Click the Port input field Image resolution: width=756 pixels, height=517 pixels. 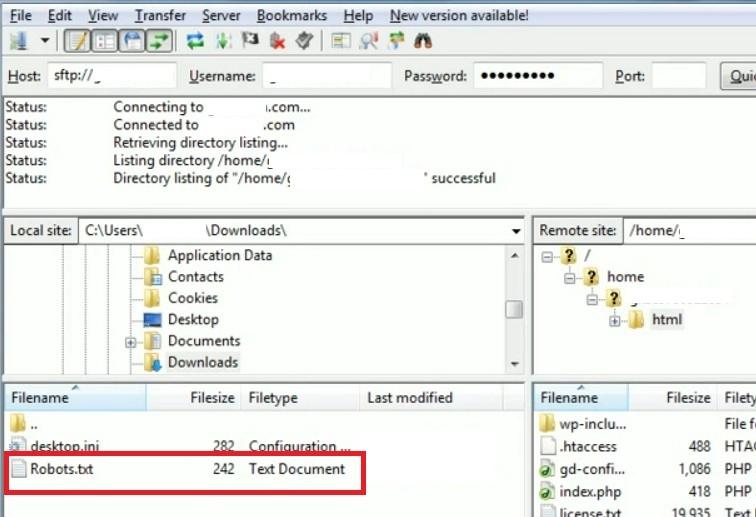(x=679, y=76)
